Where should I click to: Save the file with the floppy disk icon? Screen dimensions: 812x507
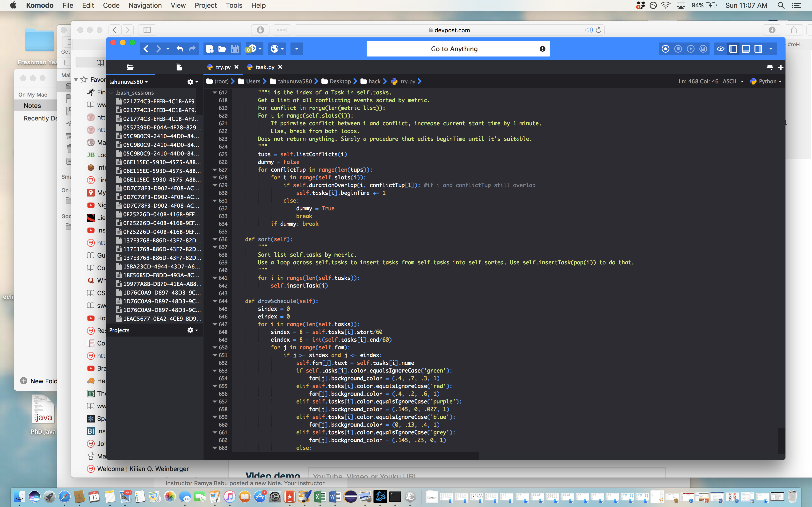(x=235, y=49)
